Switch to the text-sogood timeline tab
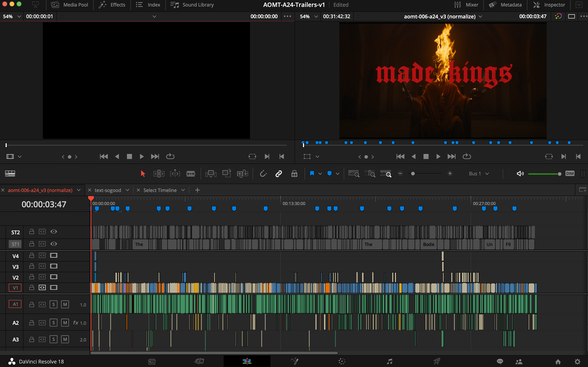Image resolution: width=588 pixels, height=367 pixels. click(108, 190)
